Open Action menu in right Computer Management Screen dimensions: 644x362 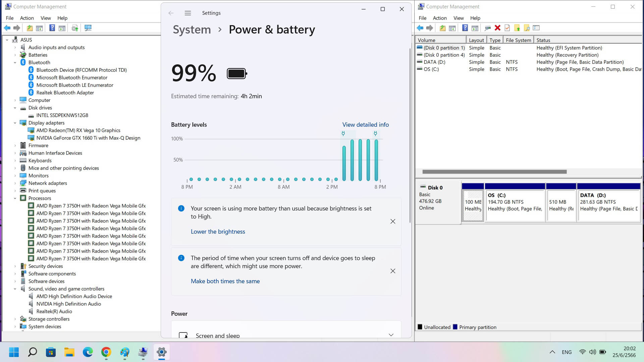(x=440, y=18)
